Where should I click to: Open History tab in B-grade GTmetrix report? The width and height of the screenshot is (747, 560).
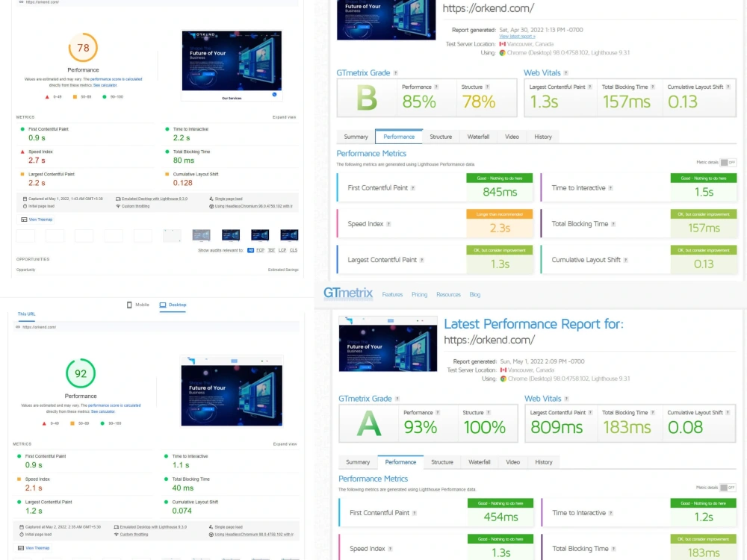[543, 137]
